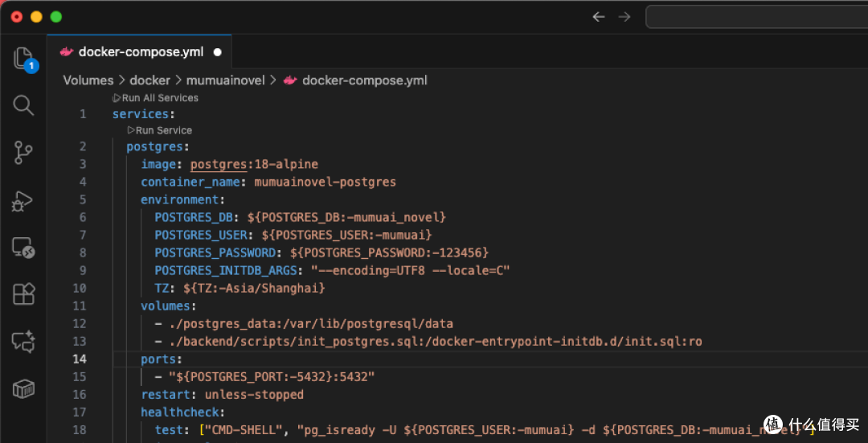Click the volumes: key on line 11
The height and width of the screenshot is (443, 868).
coord(169,306)
